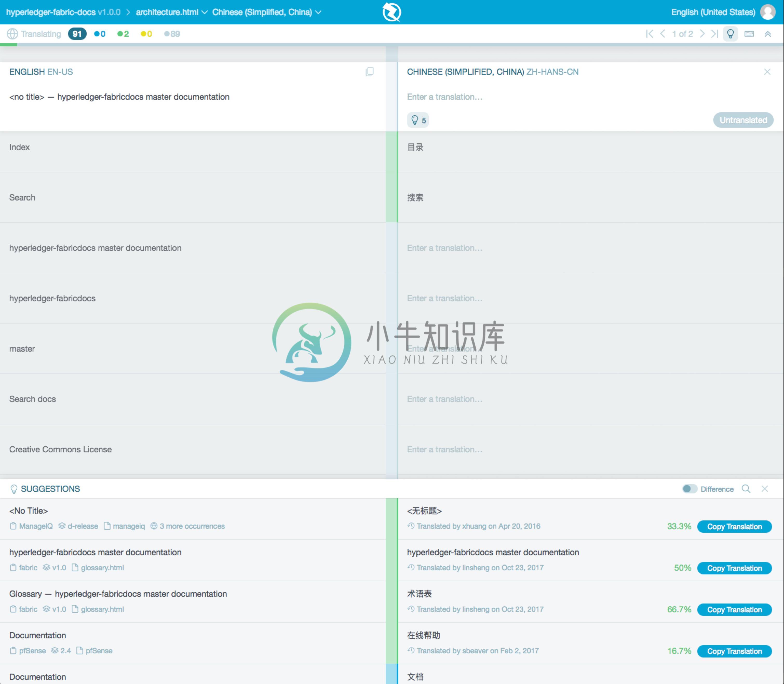The height and width of the screenshot is (684, 784).
Task: Close the active translation editor row
Action: click(767, 72)
